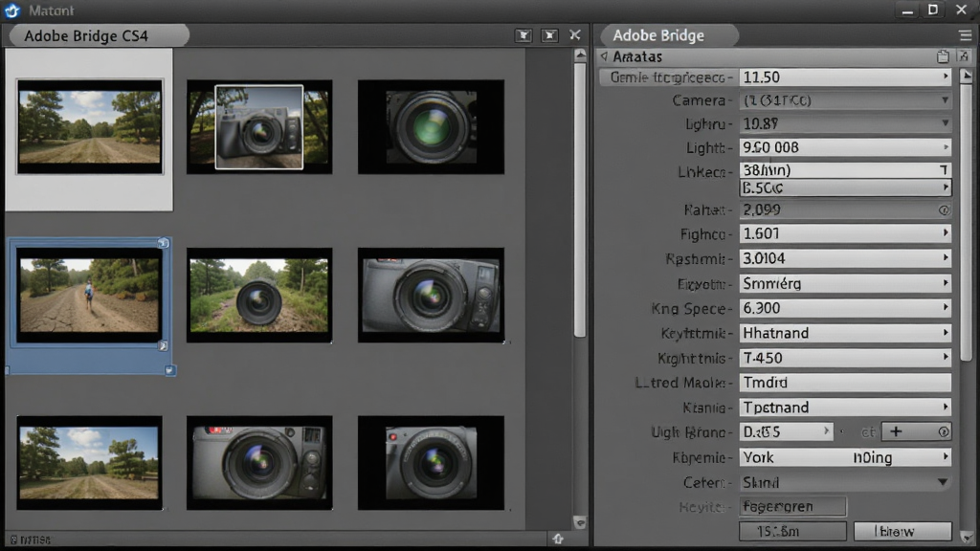The height and width of the screenshot is (551, 980).
Task: Open the Tpetnand dropdown
Action: click(x=845, y=408)
